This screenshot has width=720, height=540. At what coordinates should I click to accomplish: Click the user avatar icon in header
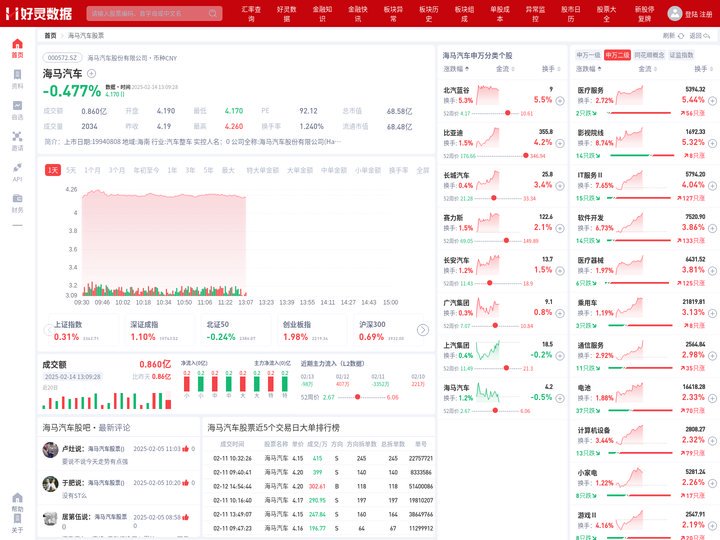coord(674,13)
